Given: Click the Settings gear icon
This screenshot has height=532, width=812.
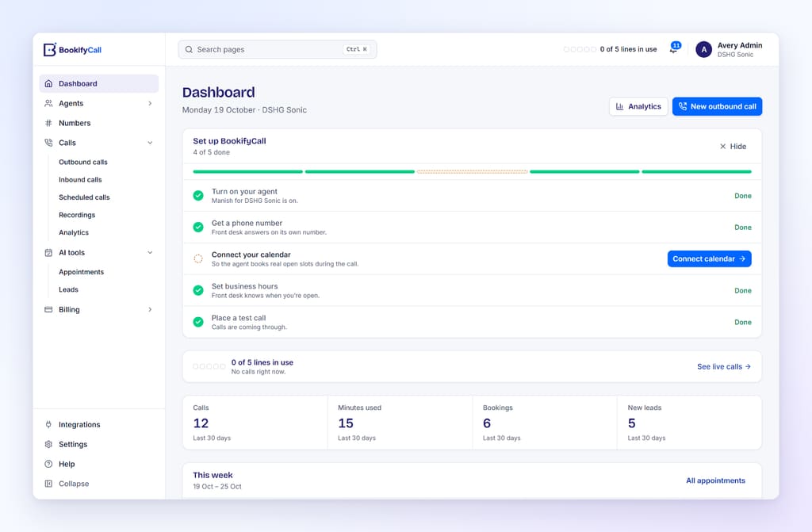Looking at the screenshot, I should coord(48,444).
